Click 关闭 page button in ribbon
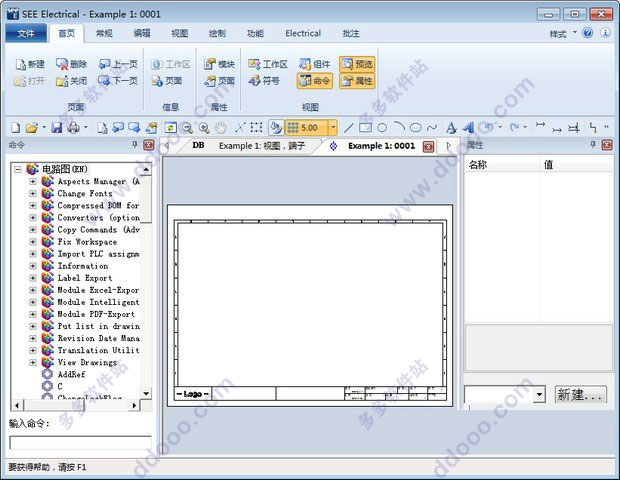Screen dimensions: 620x480 point(72,81)
